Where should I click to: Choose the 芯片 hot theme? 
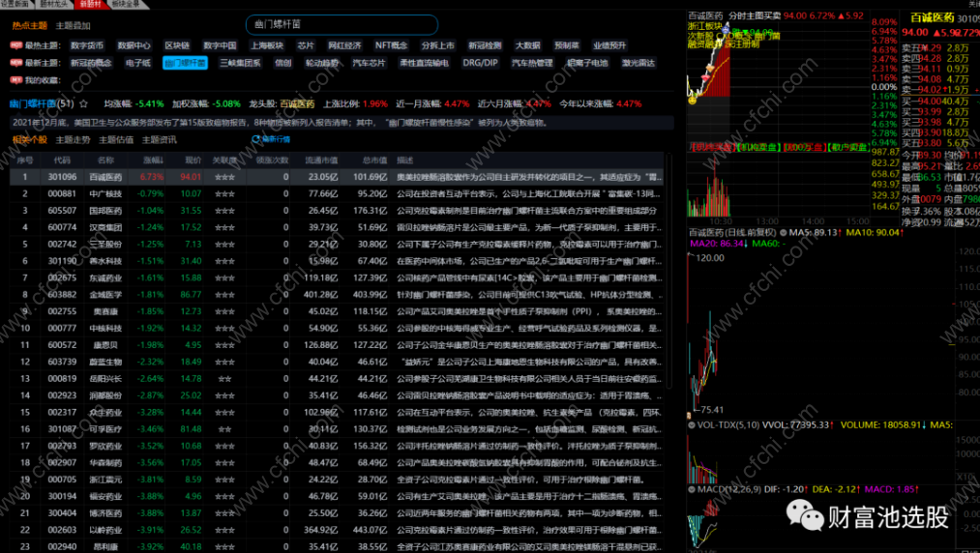(306, 45)
